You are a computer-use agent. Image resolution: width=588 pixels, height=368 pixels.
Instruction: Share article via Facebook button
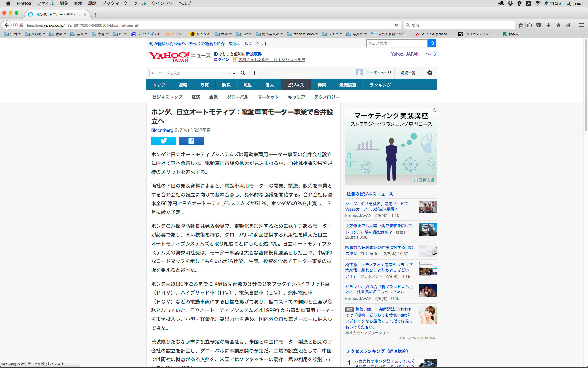(x=191, y=141)
